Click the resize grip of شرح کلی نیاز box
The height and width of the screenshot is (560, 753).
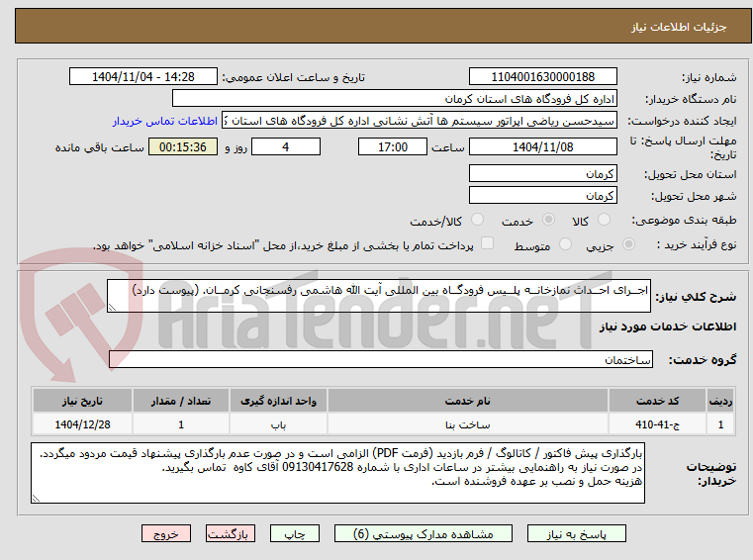(x=112, y=308)
